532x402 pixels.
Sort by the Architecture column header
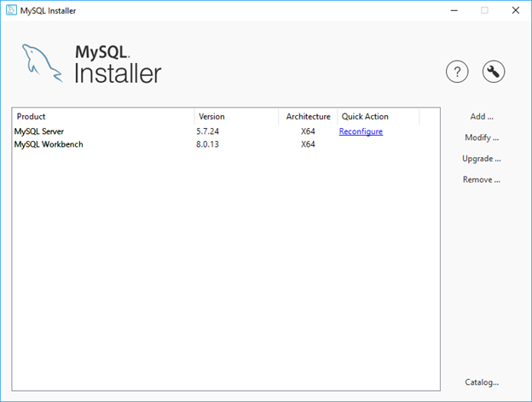click(308, 116)
